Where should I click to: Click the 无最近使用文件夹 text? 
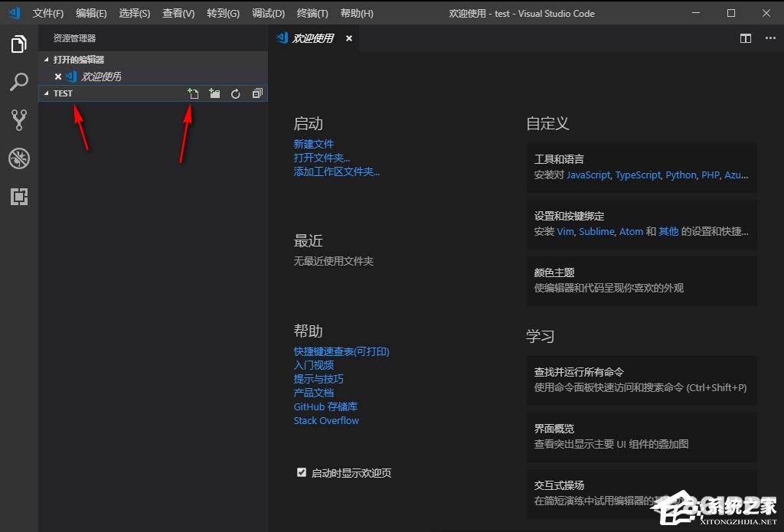334,261
